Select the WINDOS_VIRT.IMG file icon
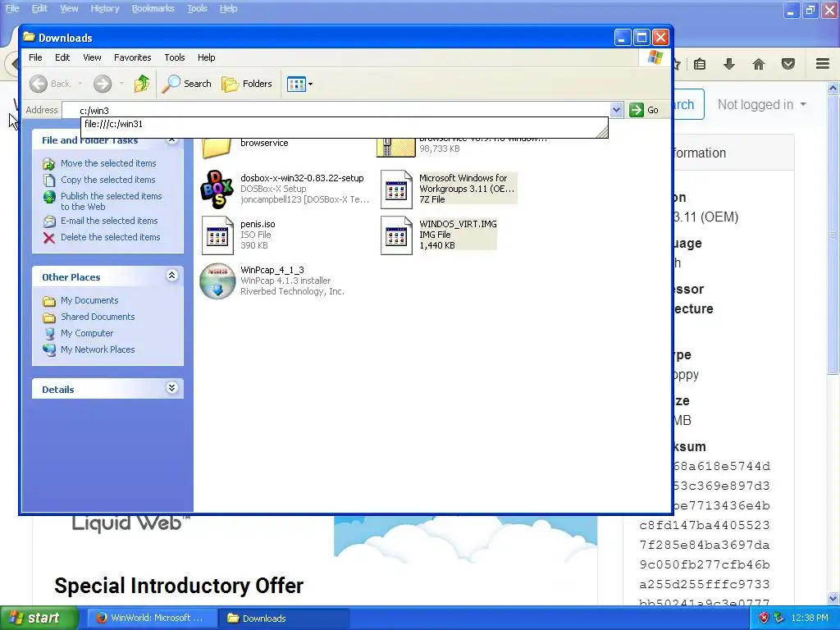 click(x=396, y=235)
